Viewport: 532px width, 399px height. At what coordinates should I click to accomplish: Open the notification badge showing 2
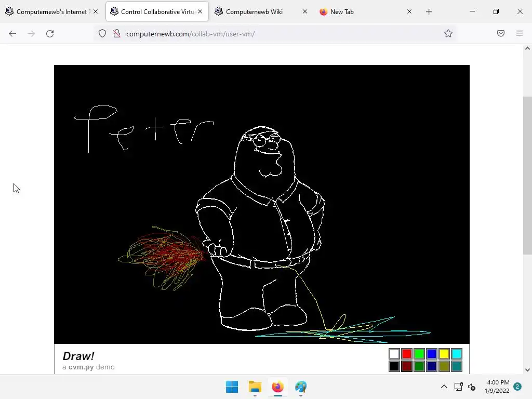click(x=517, y=387)
